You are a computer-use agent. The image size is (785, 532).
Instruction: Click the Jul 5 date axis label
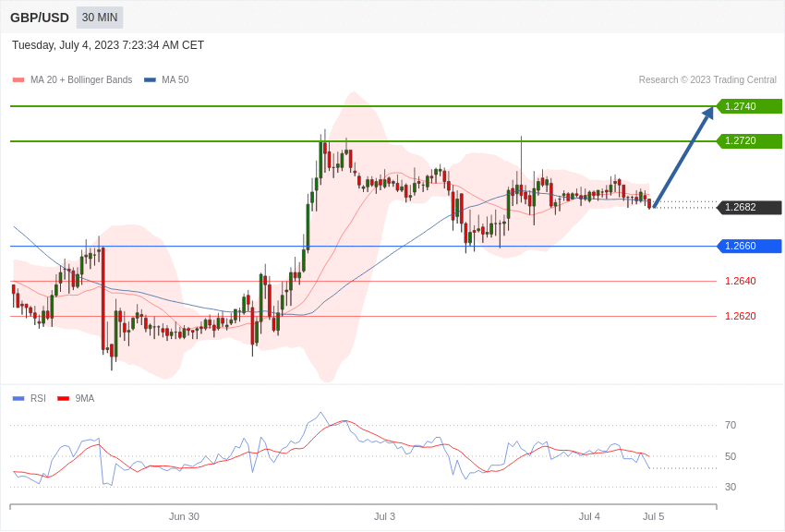(x=653, y=516)
